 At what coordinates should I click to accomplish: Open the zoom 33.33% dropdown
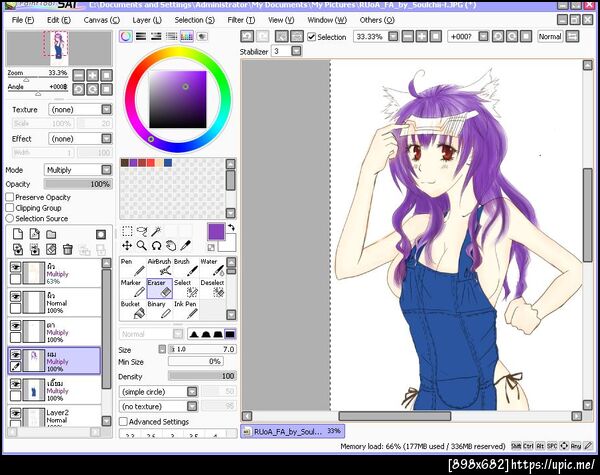[393, 36]
